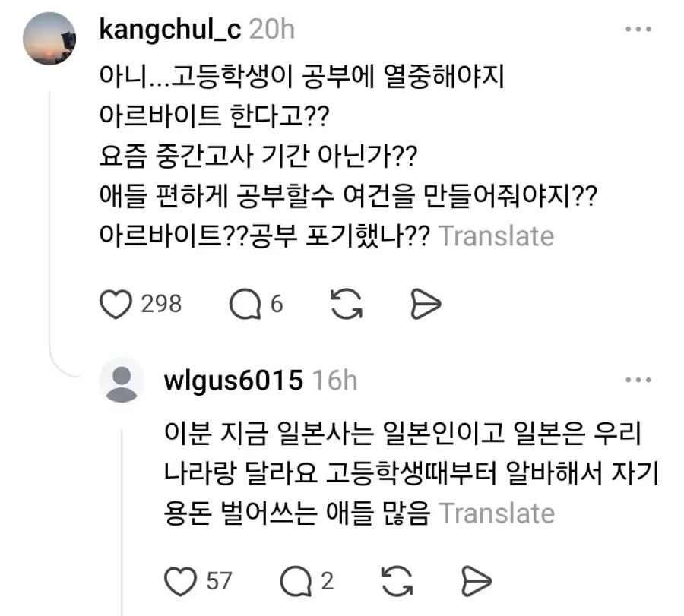This screenshot has height=616, width=684.
Task: Open the options menu on kangchul_c's comment
Action: click(x=638, y=28)
